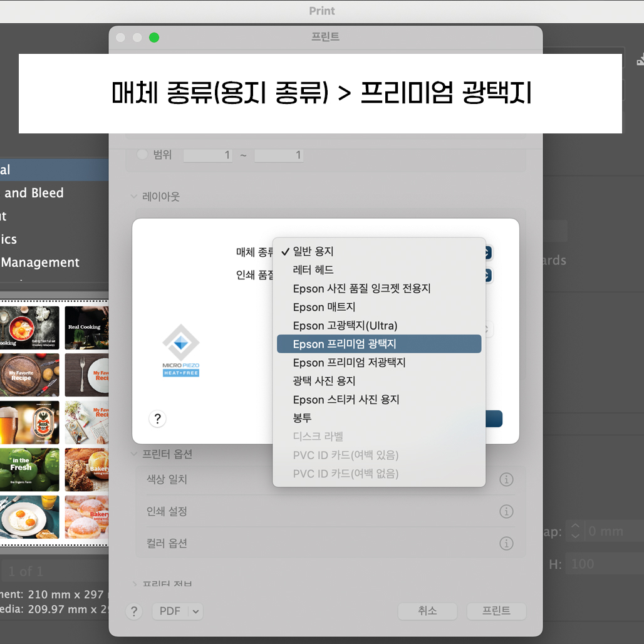The image size is (644, 644).
Task: Click the range start page field
Action: [x=208, y=155]
